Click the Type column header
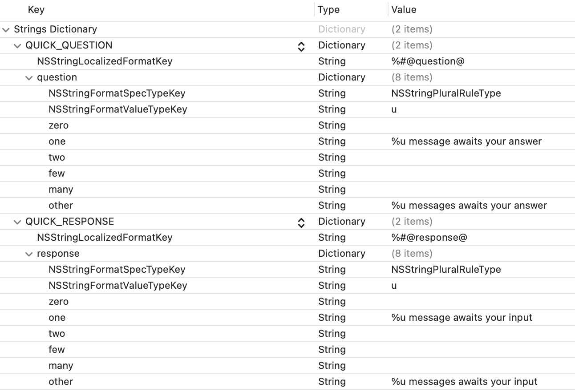 click(x=328, y=9)
